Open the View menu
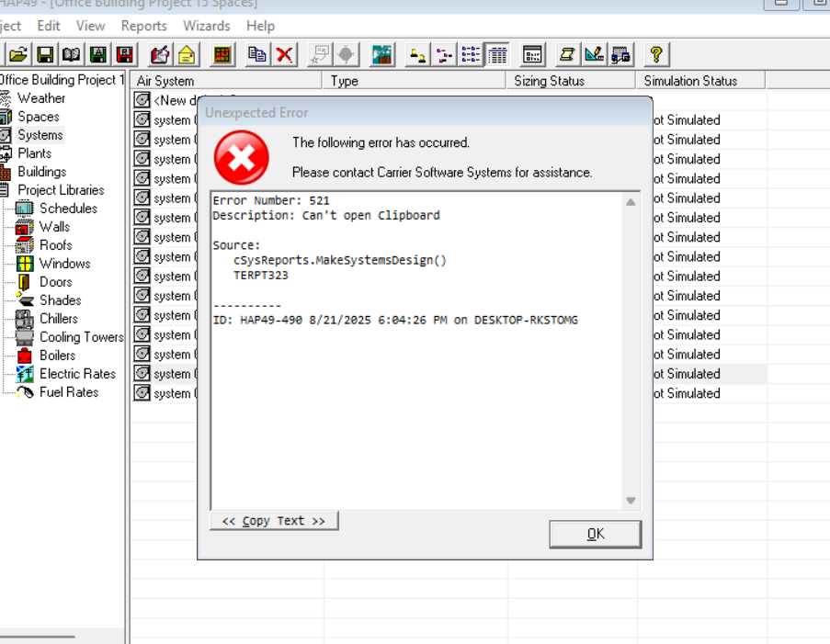Image resolution: width=830 pixels, height=644 pixels. 90,26
